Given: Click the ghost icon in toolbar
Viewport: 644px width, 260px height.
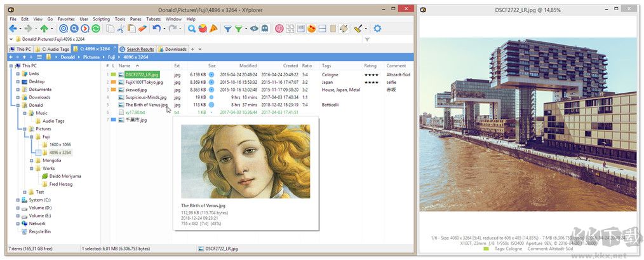Looking at the screenshot, I should point(265,29).
